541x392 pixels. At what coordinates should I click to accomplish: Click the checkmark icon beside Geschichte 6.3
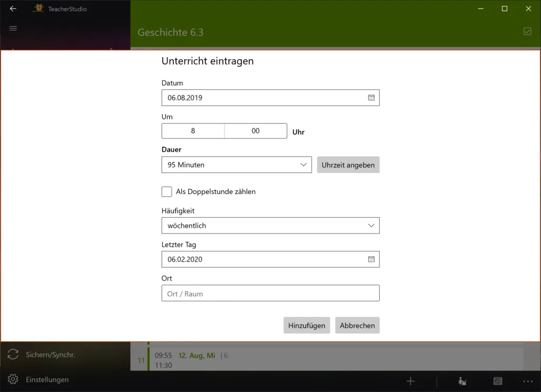coord(527,31)
